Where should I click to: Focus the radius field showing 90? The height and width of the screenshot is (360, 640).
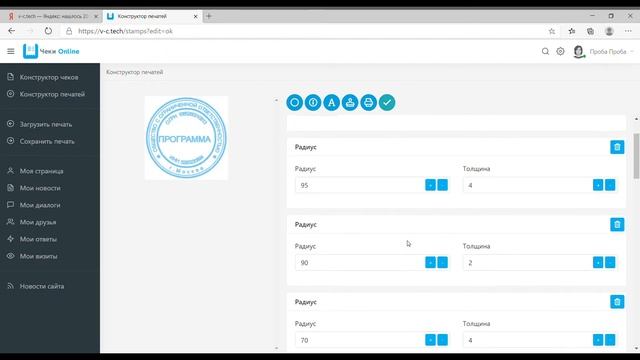pos(359,263)
